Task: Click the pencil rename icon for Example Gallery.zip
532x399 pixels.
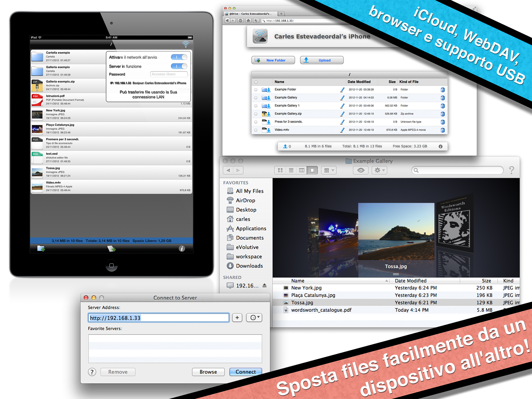Action: pyautogui.click(x=342, y=114)
